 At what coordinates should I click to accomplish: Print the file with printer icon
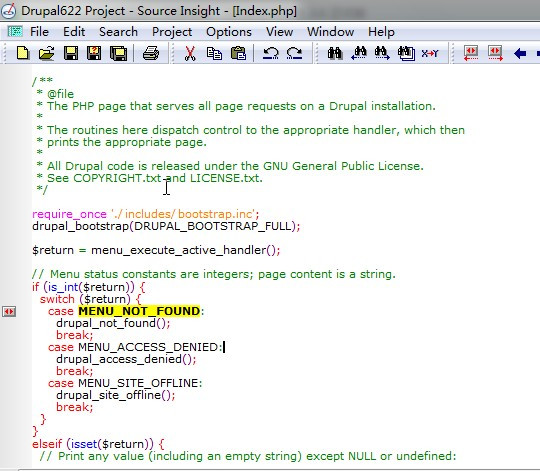click(150, 53)
